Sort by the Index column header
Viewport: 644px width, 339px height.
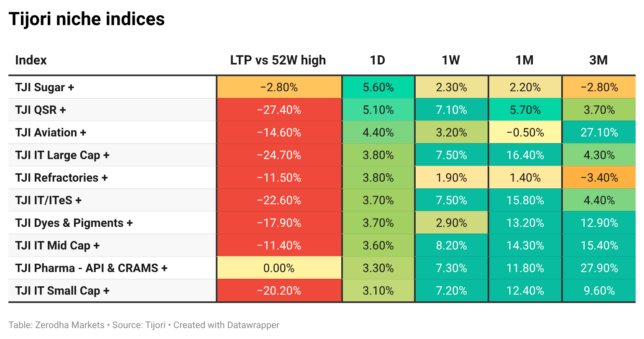click(31, 60)
